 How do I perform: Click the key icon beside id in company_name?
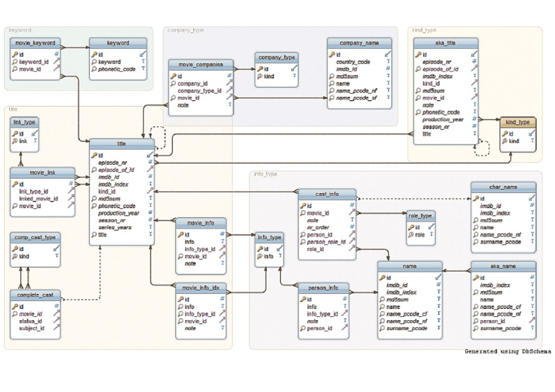pos(332,54)
